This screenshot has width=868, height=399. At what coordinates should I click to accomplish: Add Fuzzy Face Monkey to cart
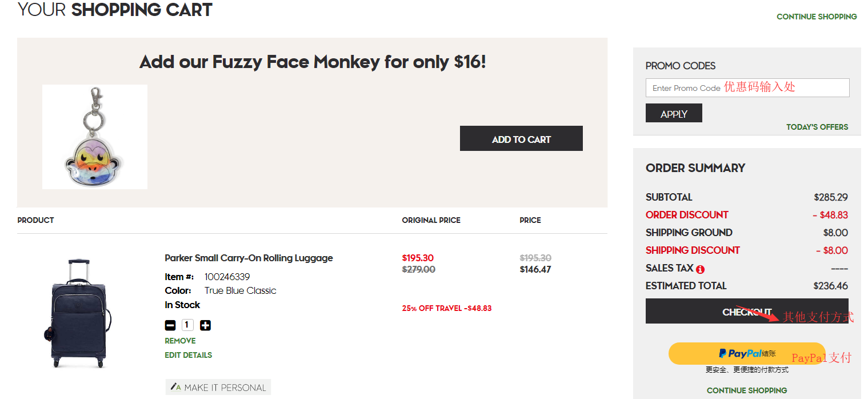click(x=521, y=139)
